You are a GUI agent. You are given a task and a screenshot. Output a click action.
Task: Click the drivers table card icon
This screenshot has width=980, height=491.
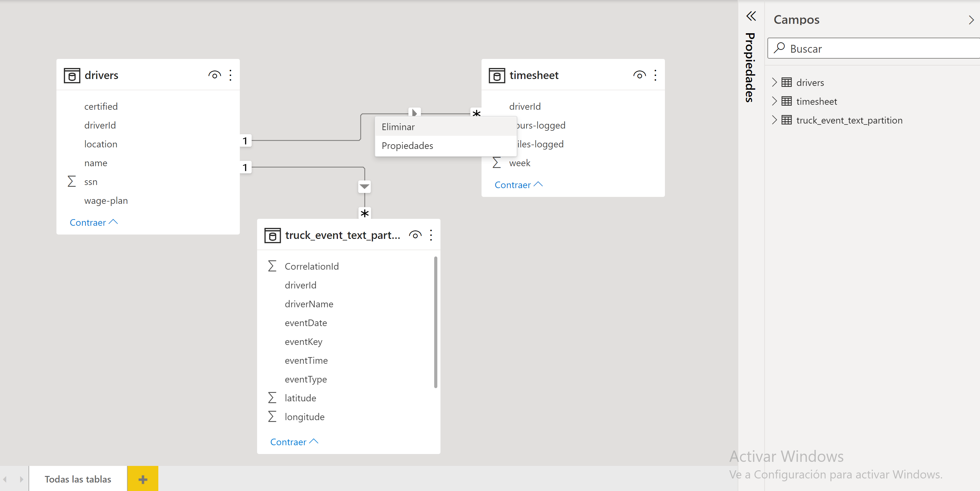[x=72, y=75]
